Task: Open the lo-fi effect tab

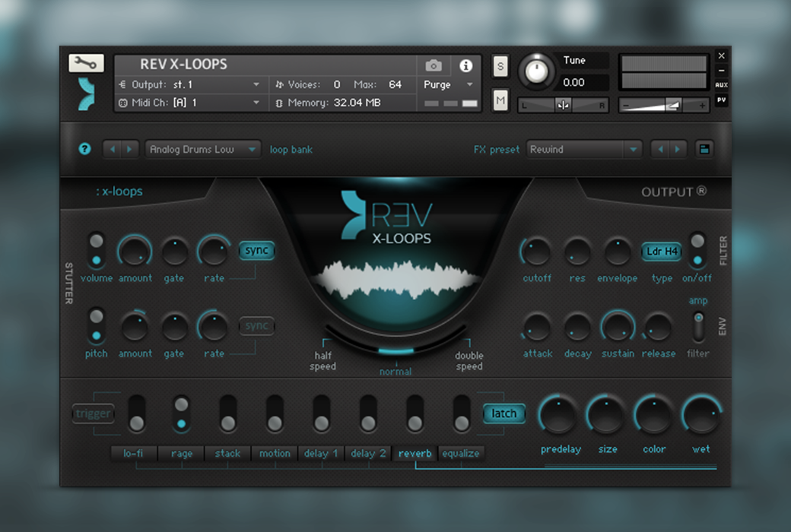Action: 133,453
